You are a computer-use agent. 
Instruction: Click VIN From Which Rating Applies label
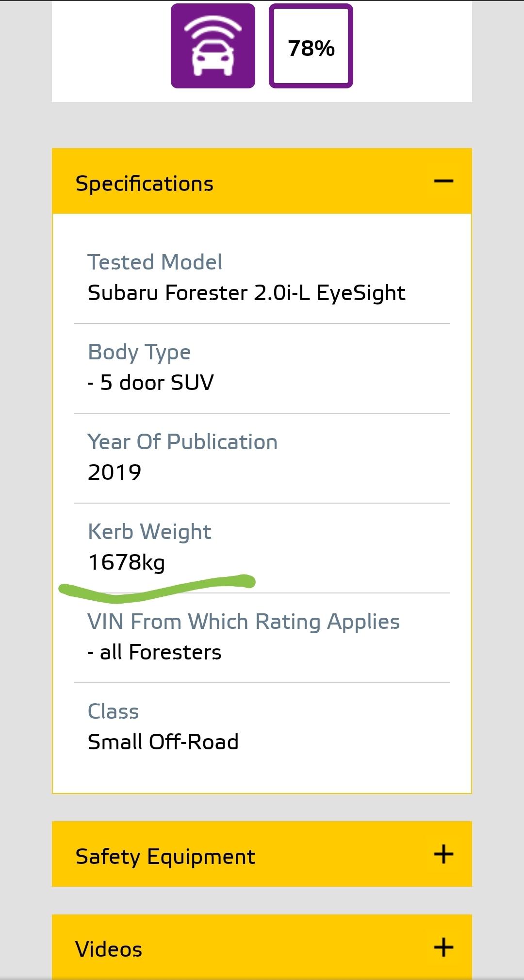pyautogui.click(x=244, y=622)
